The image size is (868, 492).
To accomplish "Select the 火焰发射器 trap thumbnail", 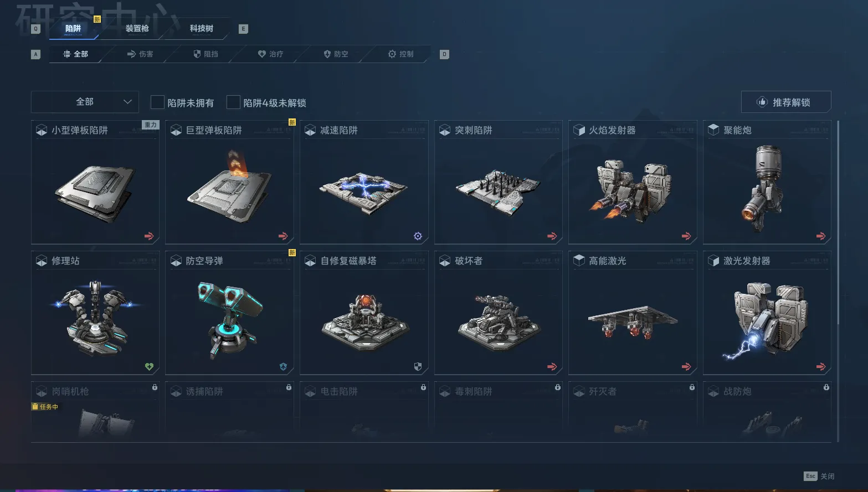I will [633, 190].
